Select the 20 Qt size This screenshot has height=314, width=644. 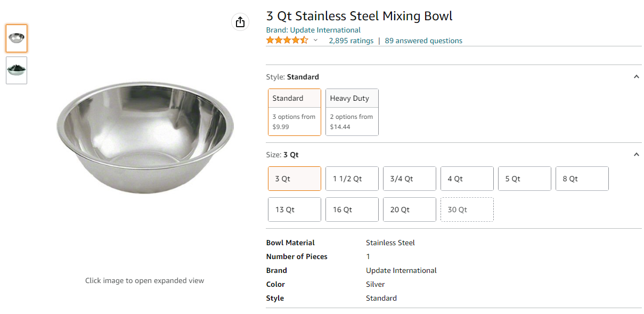coord(410,210)
